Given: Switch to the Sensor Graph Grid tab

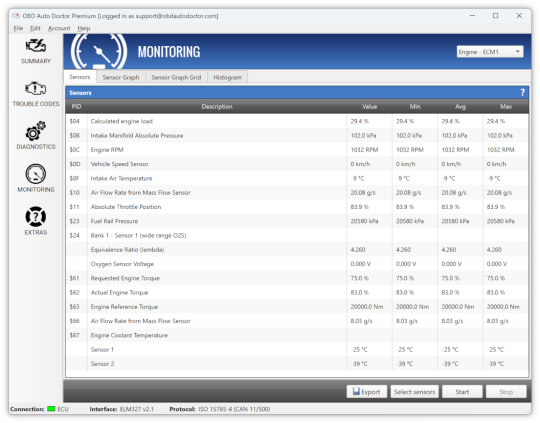Looking at the screenshot, I should pyautogui.click(x=176, y=78).
